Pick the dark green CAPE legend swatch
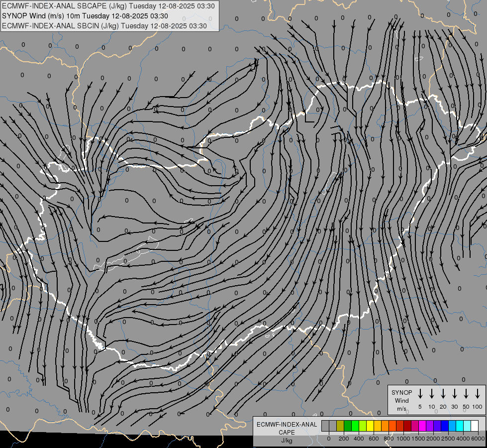Viewport: 487px width, 448px height. tap(348, 426)
